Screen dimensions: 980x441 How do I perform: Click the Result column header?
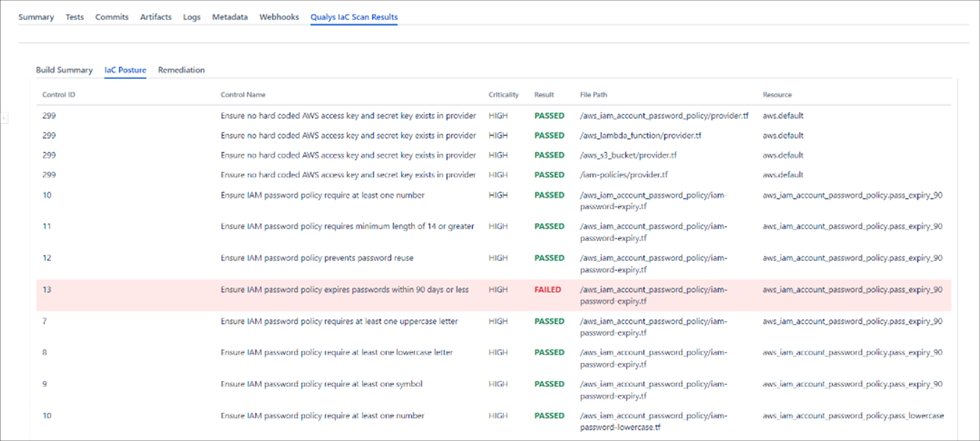[544, 95]
